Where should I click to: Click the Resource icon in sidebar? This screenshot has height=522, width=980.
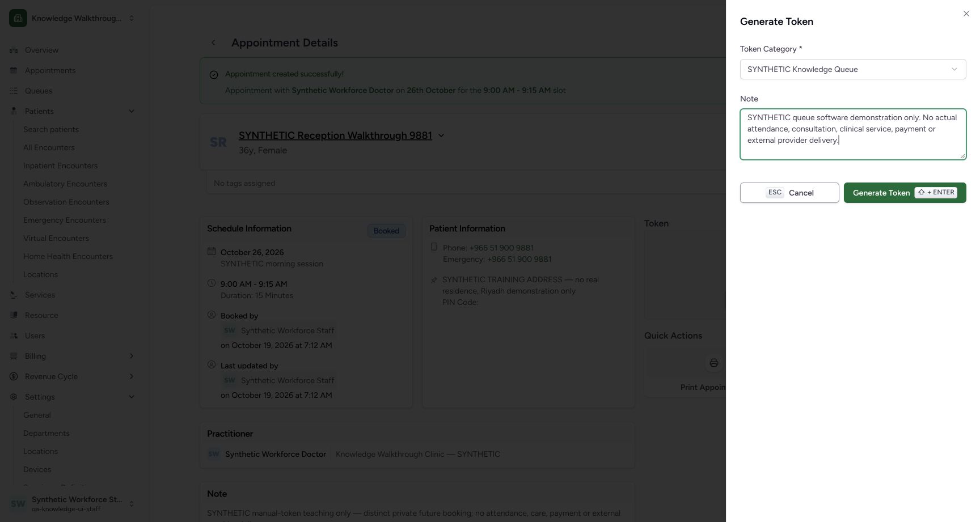tap(14, 315)
